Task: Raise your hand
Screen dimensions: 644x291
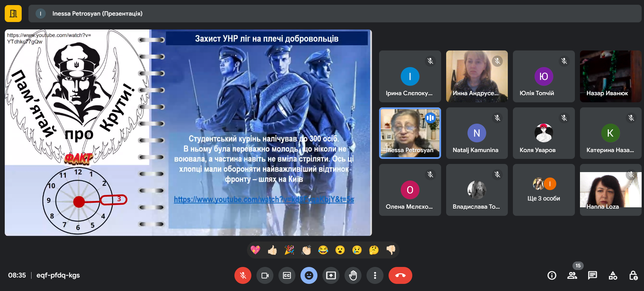Action: [x=353, y=275]
